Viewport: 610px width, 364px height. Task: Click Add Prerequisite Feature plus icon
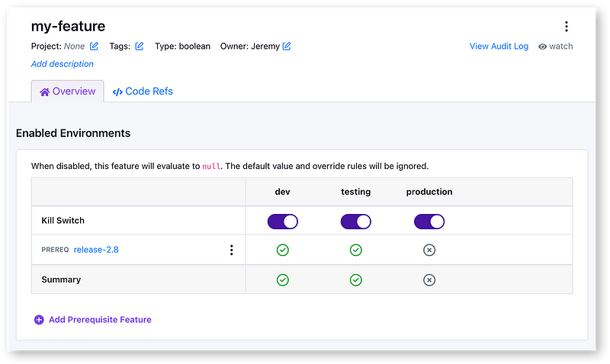(x=39, y=320)
